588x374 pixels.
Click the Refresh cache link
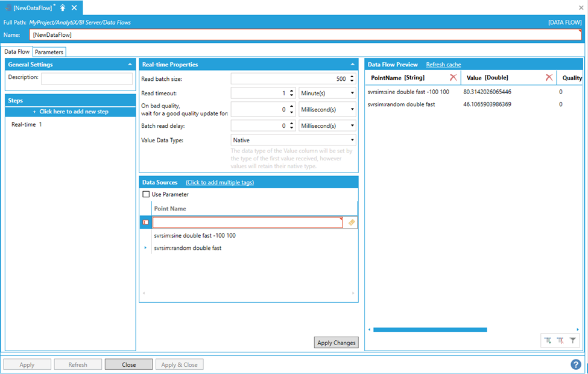[443, 65]
